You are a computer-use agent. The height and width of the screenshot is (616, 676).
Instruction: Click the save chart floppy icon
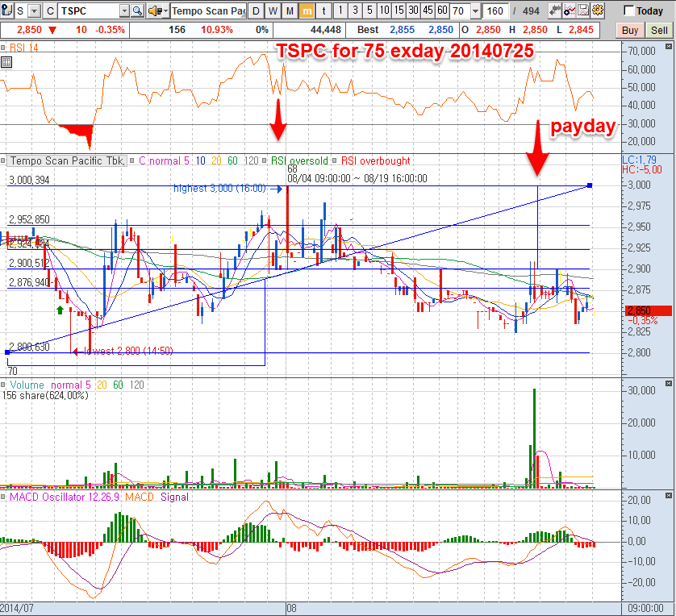click(x=583, y=10)
